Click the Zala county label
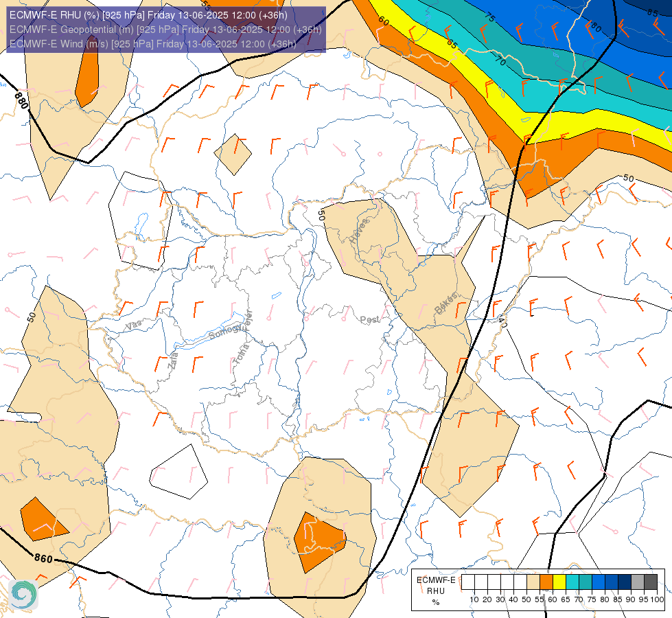Viewport: 672px width, 618px height. click(x=173, y=360)
